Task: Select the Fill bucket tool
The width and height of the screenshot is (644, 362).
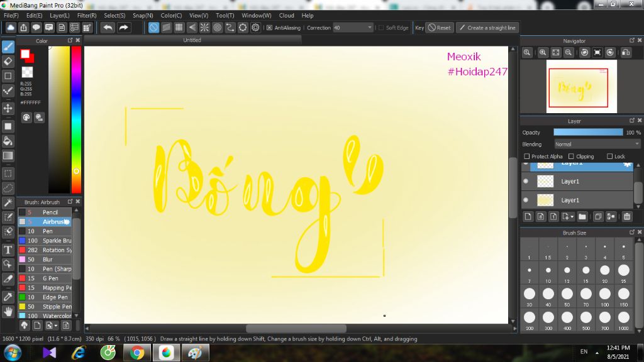Action: click(8, 141)
